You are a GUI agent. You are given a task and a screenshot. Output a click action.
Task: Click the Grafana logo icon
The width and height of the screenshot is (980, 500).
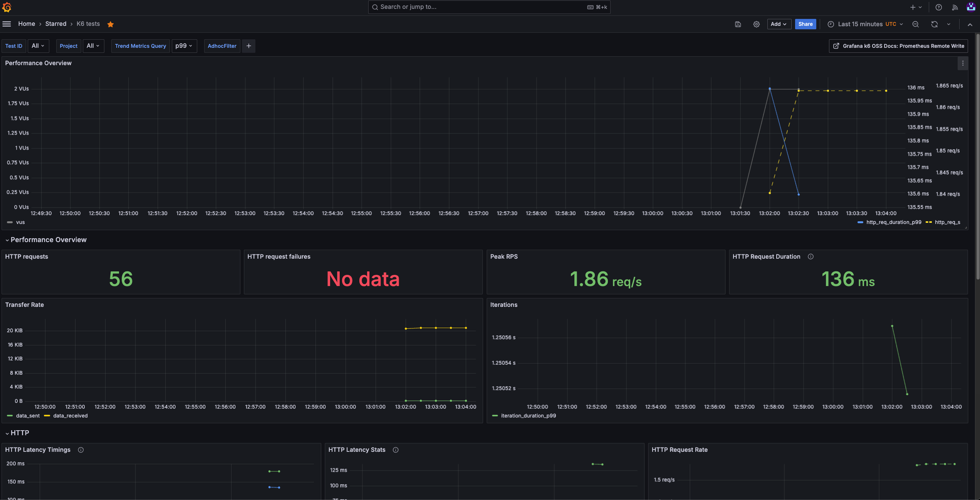click(7, 7)
